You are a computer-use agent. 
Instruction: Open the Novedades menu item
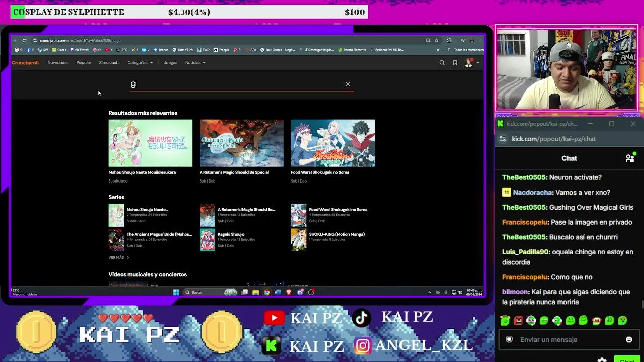58,63
